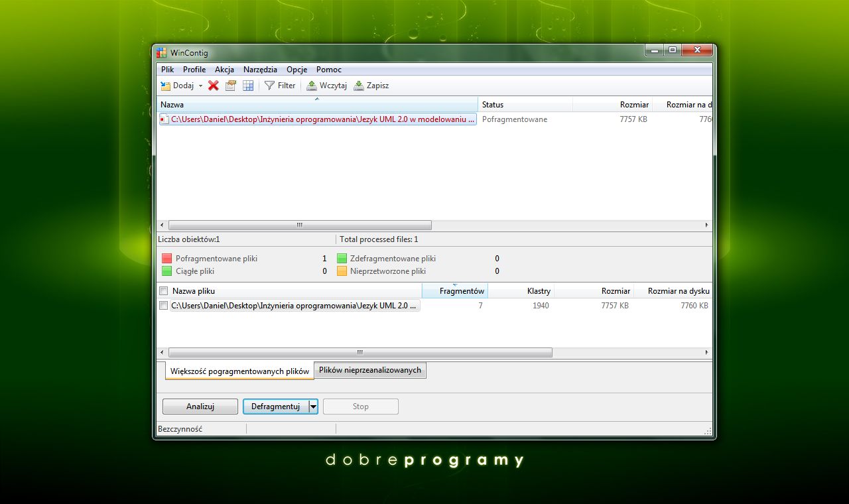Screen dimensions: 849x504
Task: Open the Profile menu
Action: coord(194,70)
